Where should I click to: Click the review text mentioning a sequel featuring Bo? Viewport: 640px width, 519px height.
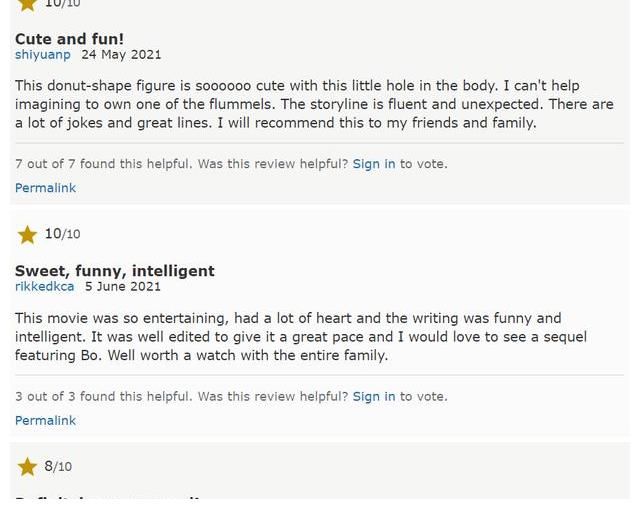coord(300,337)
